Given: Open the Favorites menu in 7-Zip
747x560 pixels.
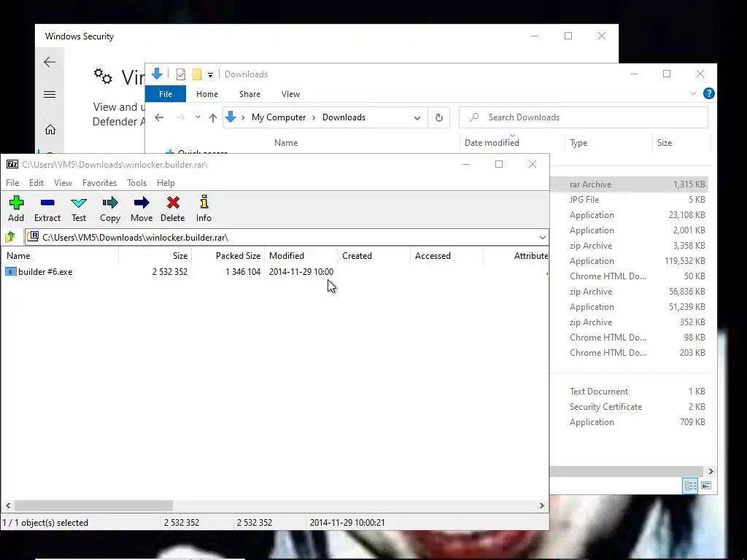Looking at the screenshot, I should (99, 183).
